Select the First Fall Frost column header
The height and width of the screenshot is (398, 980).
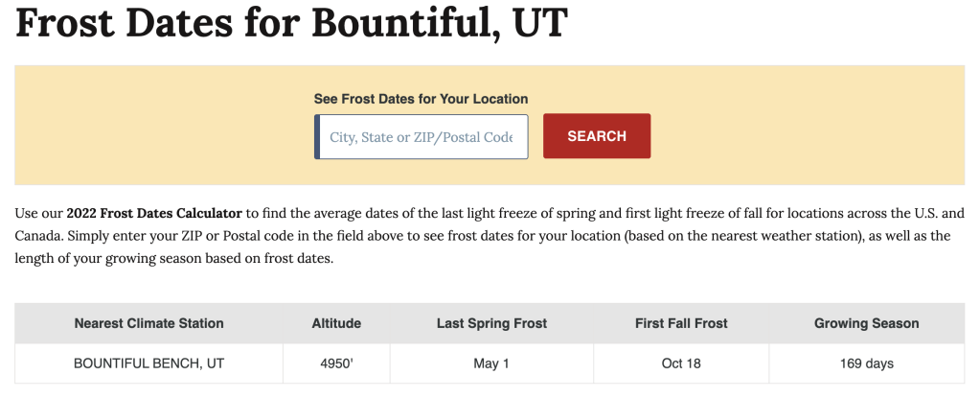tap(680, 323)
